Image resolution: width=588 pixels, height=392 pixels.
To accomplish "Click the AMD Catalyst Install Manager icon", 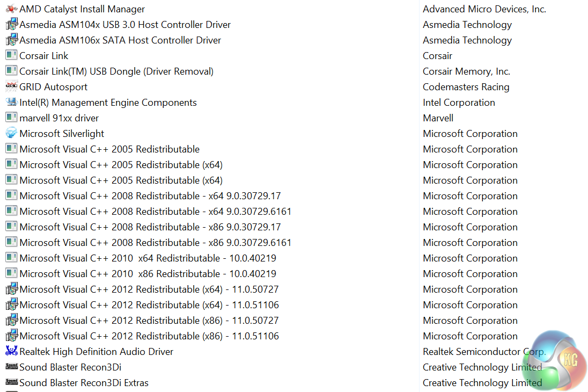I will [11, 9].
